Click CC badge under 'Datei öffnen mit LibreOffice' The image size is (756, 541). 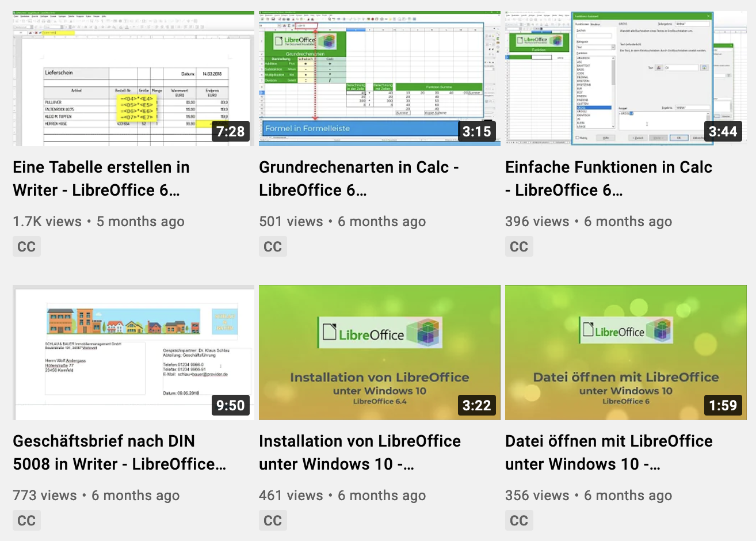tap(519, 520)
